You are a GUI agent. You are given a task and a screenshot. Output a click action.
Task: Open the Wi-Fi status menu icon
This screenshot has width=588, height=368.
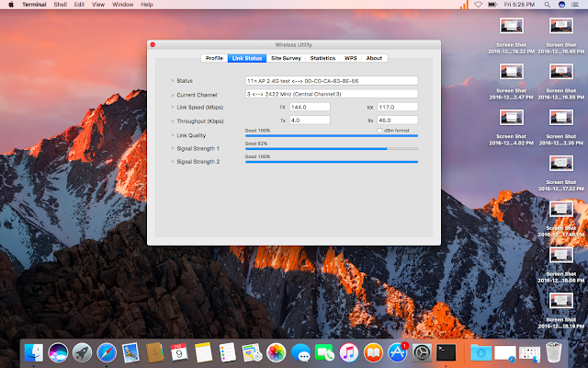coord(478,5)
